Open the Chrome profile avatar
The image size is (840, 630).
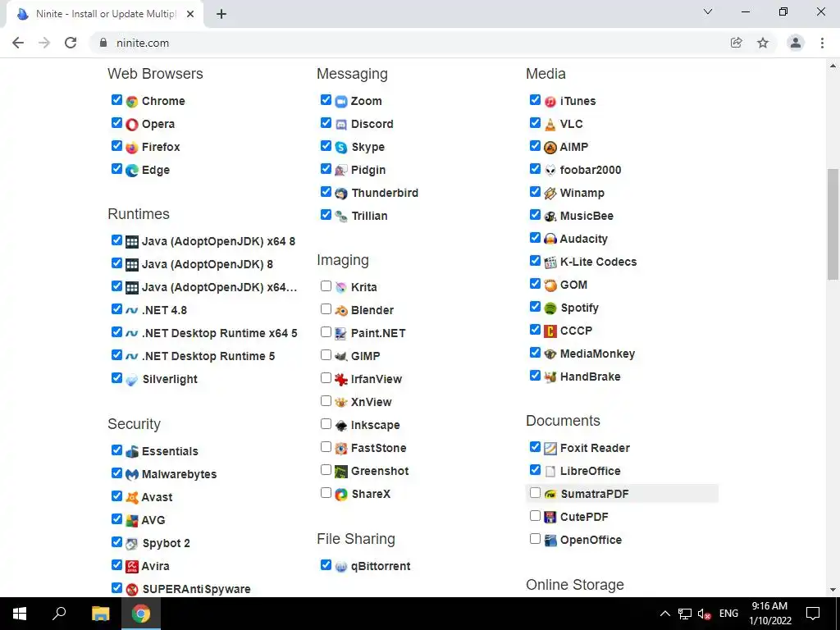coord(796,43)
